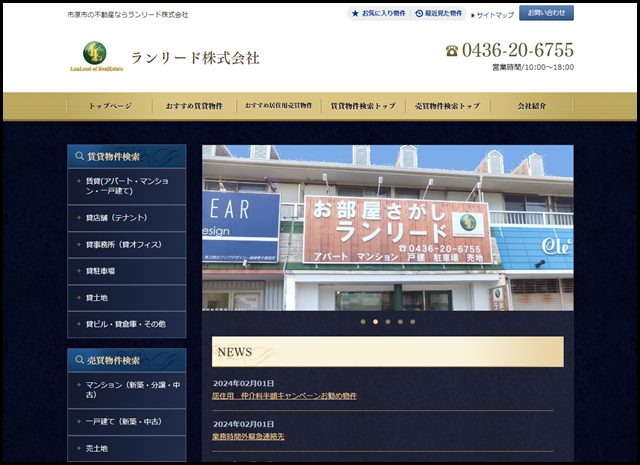Screen dimensions: 640x465
Task: Click the telephone icon beside 0436-20-6755
Action: tap(452, 51)
